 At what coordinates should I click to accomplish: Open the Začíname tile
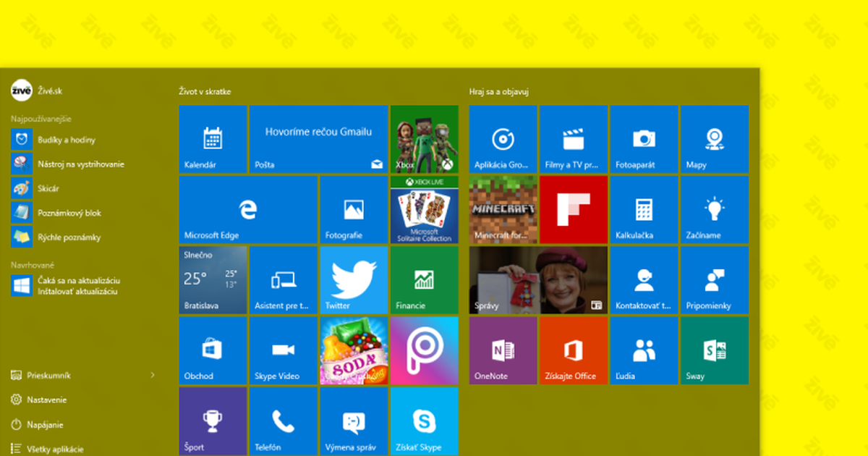[x=715, y=209]
